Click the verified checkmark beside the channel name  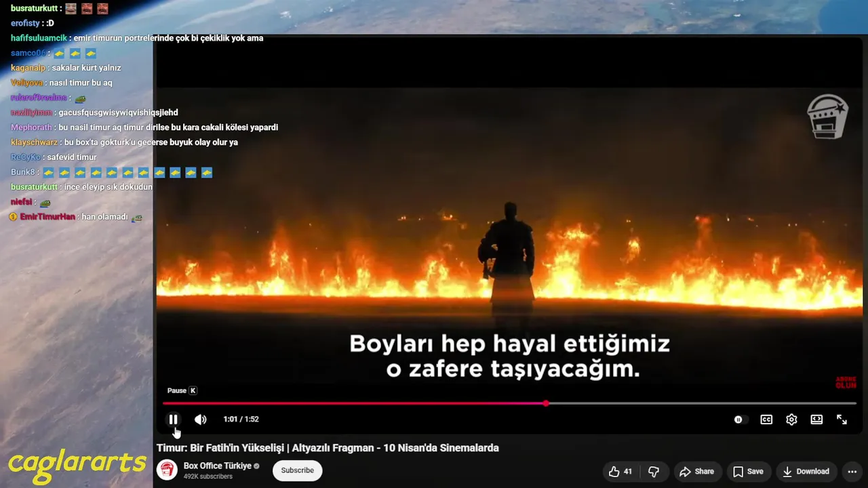(x=256, y=466)
